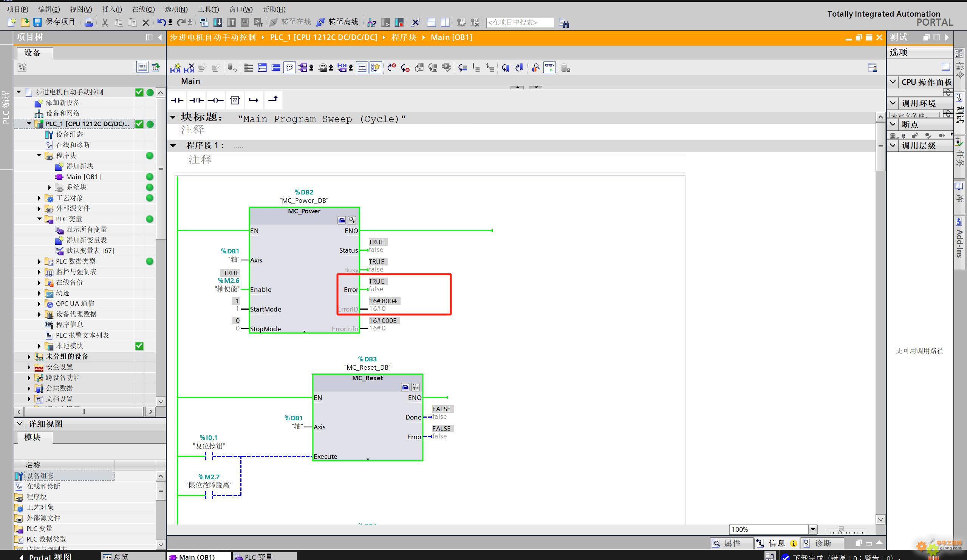Open the MC_Reset configuration icon
This screenshot has height=560, width=967.
pyautogui.click(x=405, y=387)
